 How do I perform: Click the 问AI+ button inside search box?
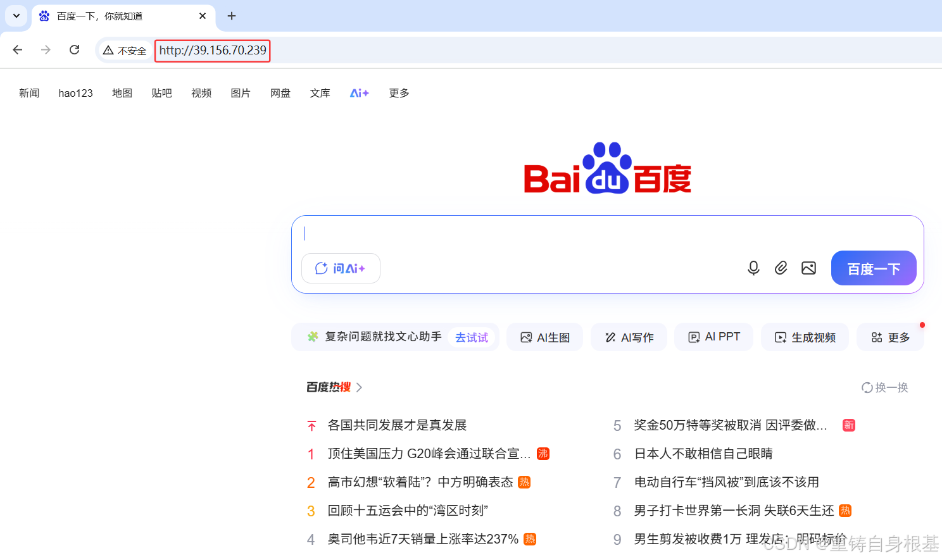[x=341, y=268]
